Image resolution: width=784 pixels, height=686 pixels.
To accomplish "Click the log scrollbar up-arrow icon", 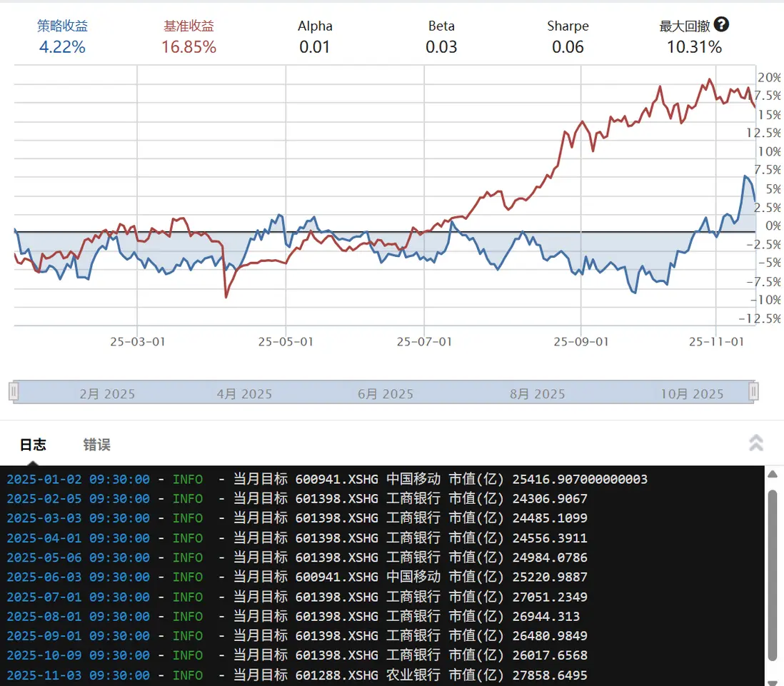I will click(x=773, y=473).
